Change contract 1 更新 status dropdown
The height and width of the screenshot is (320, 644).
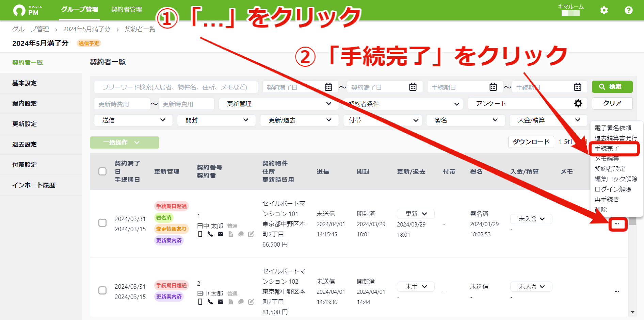coord(416,214)
